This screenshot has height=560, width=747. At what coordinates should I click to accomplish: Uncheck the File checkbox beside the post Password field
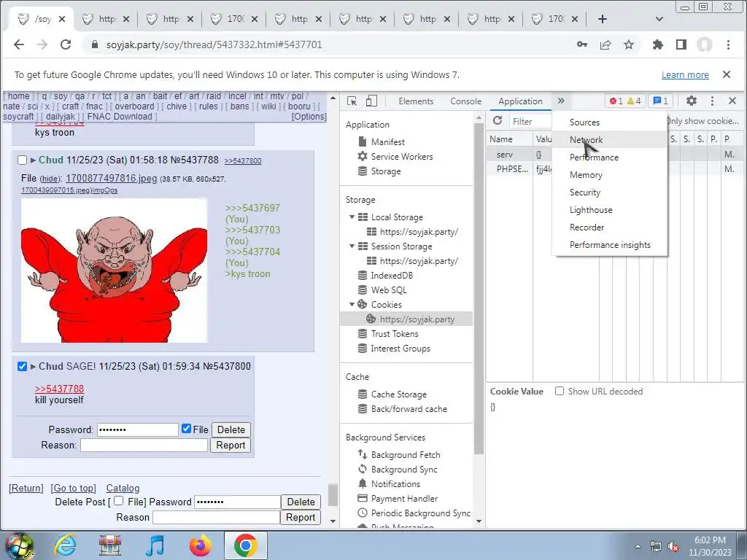coord(186,429)
